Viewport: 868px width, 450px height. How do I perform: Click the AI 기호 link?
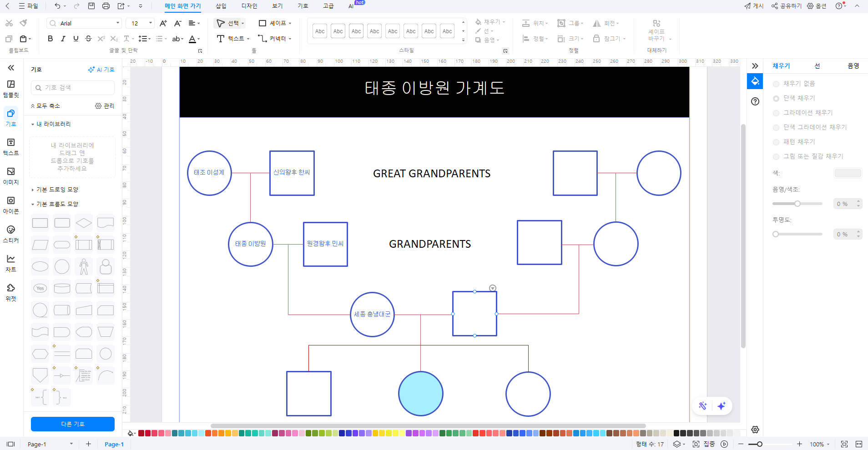tap(101, 70)
